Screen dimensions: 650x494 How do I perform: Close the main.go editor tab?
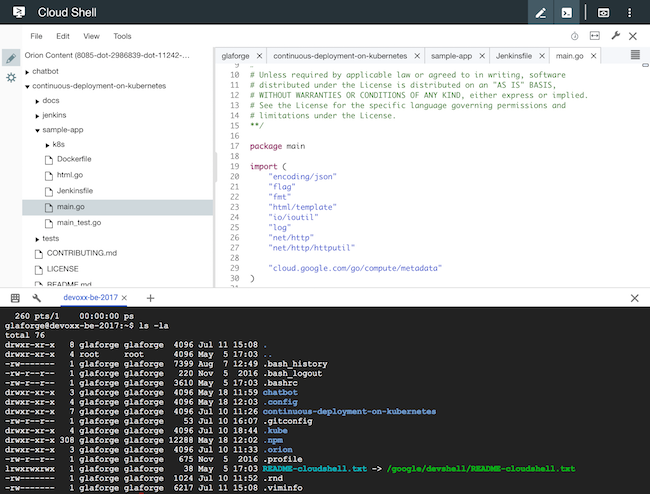tap(594, 56)
